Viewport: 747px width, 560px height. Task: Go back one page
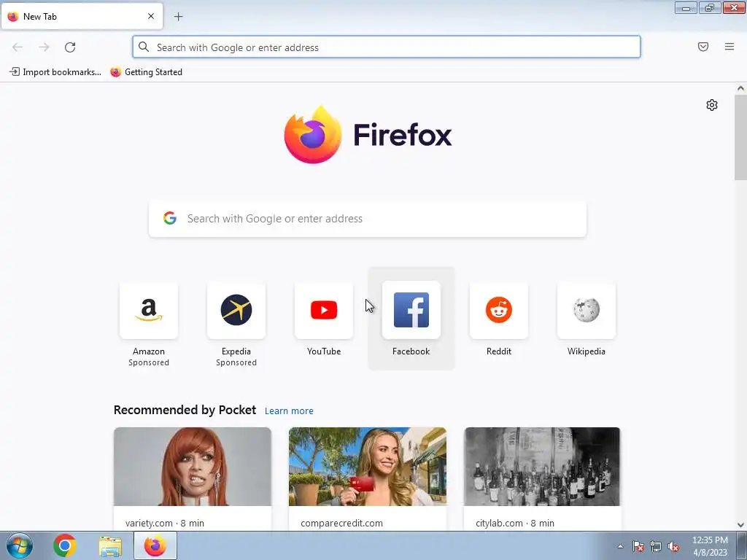pyautogui.click(x=18, y=47)
